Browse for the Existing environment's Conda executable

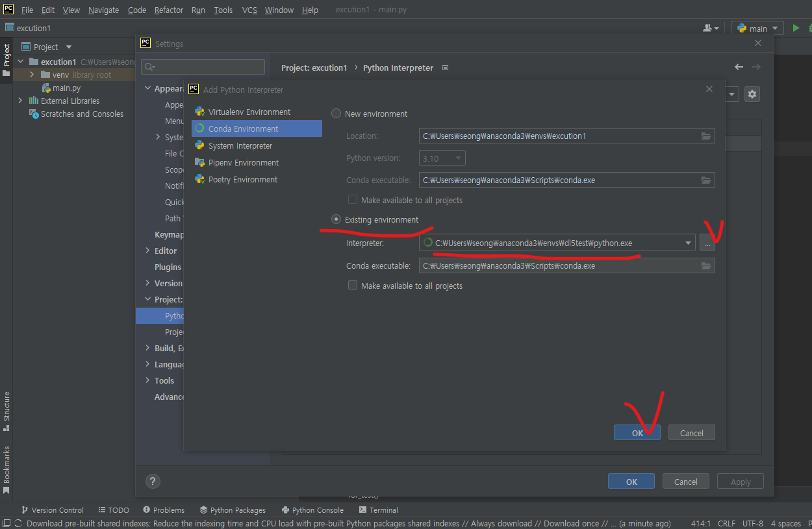pyautogui.click(x=706, y=265)
